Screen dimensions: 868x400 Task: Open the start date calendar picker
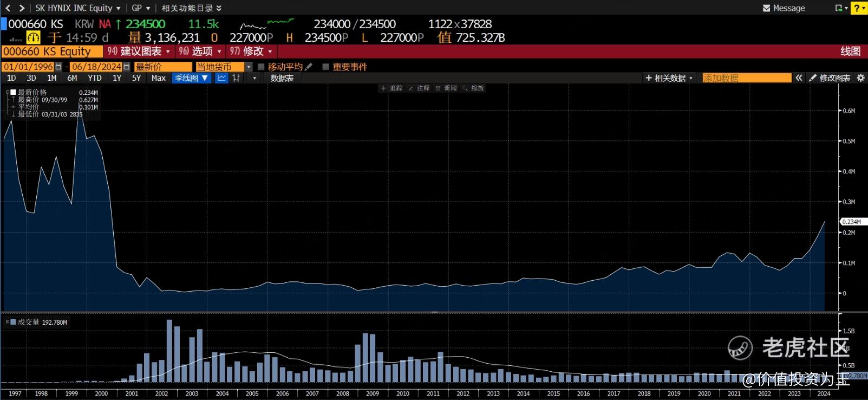click(58, 67)
